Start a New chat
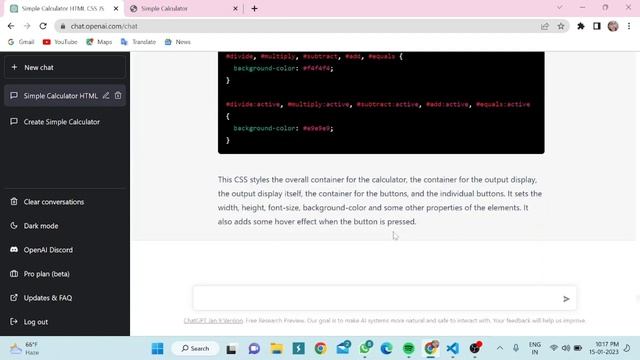This screenshot has width=640, height=360. coord(65,67)
